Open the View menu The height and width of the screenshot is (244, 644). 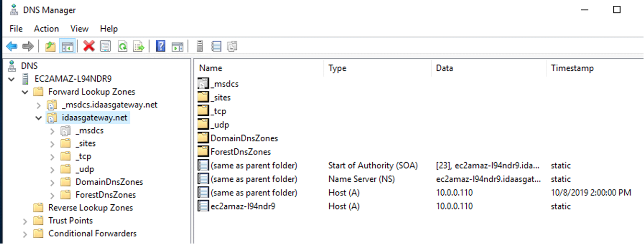(80, 29)
